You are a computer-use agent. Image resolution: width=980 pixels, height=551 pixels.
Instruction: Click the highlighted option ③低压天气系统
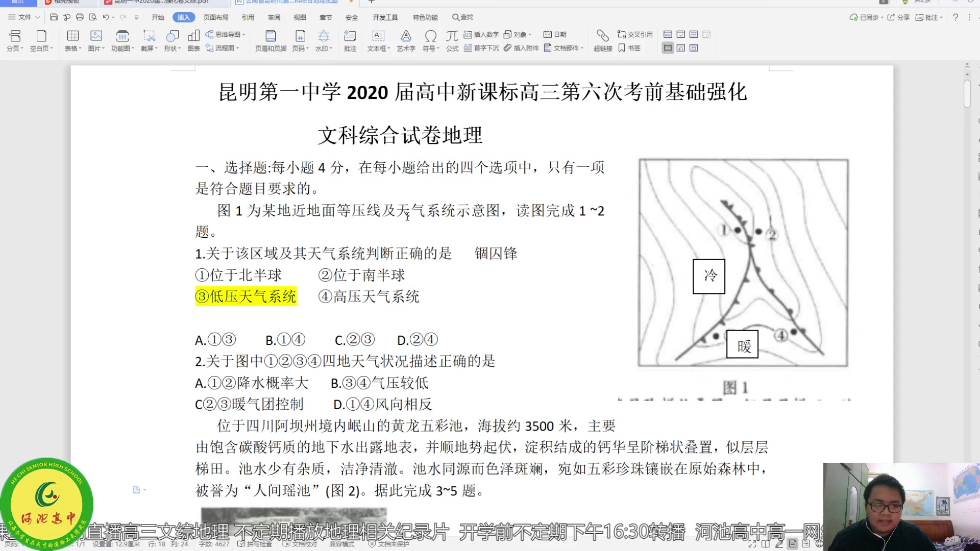tap(246, 296)
